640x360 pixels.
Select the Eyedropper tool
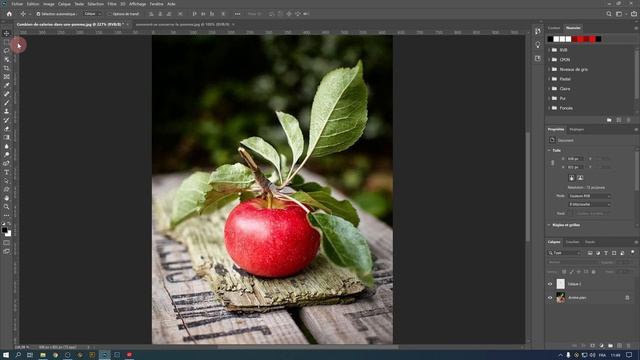tap(6, 85)
